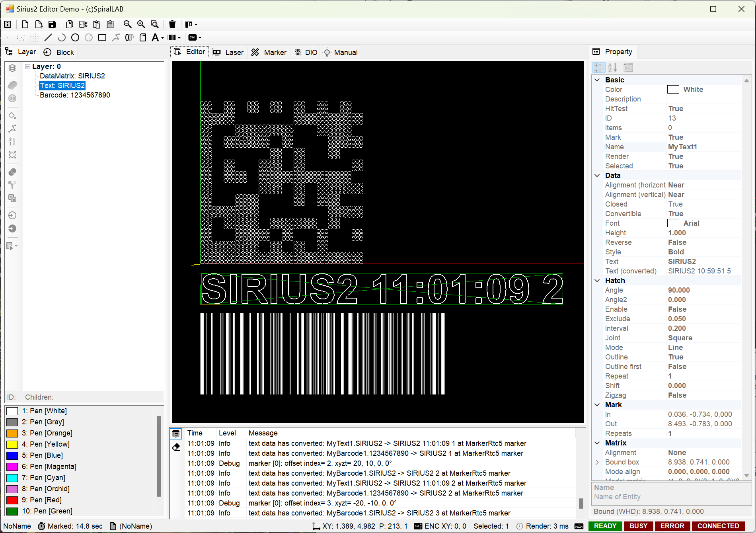This screenshot has width=756, height=533.
Task: Select Barcode: 1234567890 in layer tree
Action: (75, 95)
